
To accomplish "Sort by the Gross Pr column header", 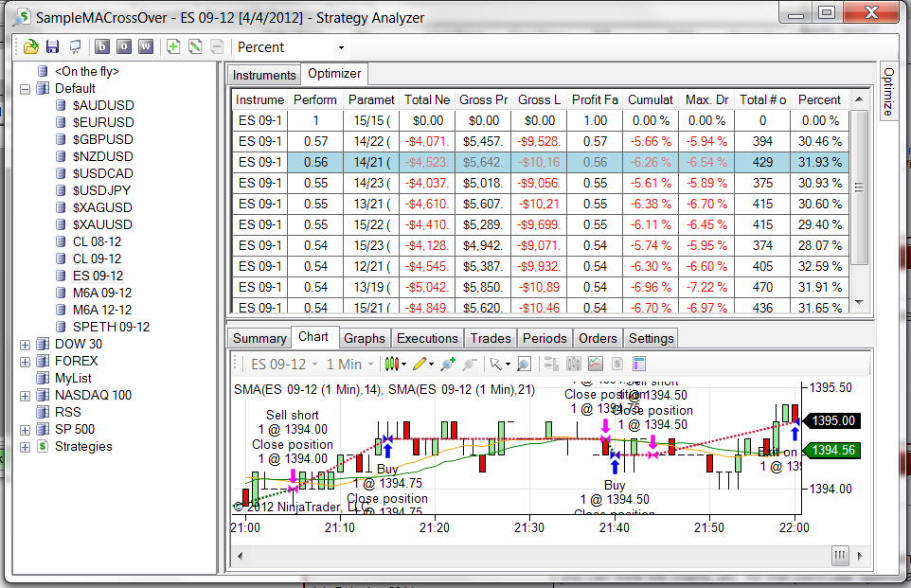I will pyautogui.click(x=483, y=100).
